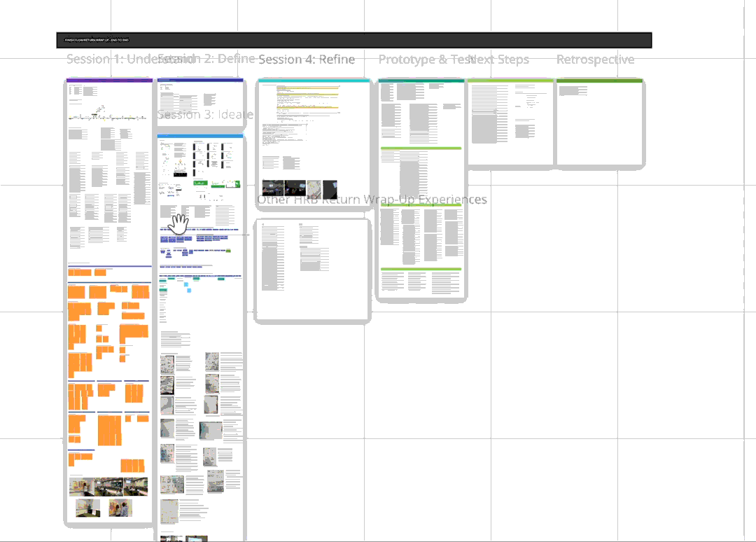Select the "Session 4: Refine" frame title

(307, 60)
